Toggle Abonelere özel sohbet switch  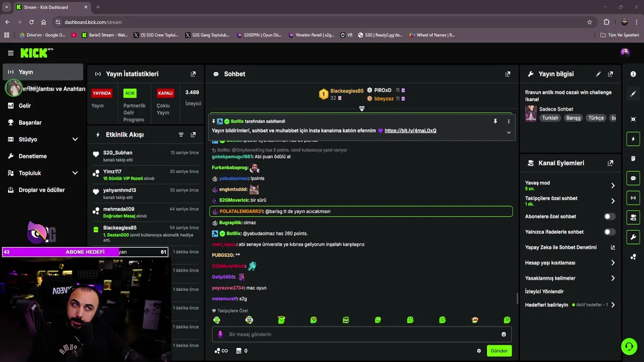pyautogui.click(x=609, y=217)
